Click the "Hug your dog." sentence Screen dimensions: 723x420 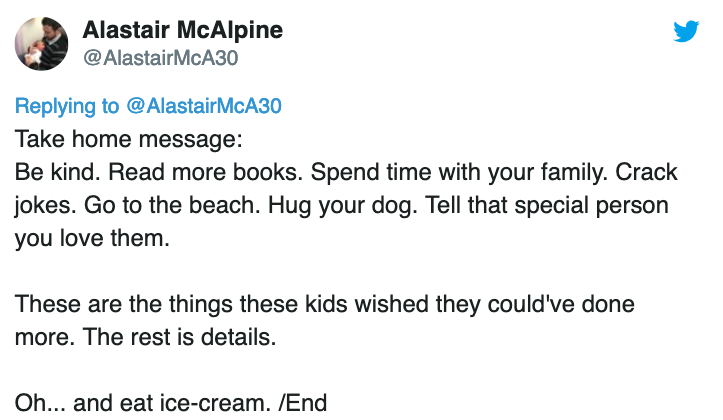[x=343, y=206]
